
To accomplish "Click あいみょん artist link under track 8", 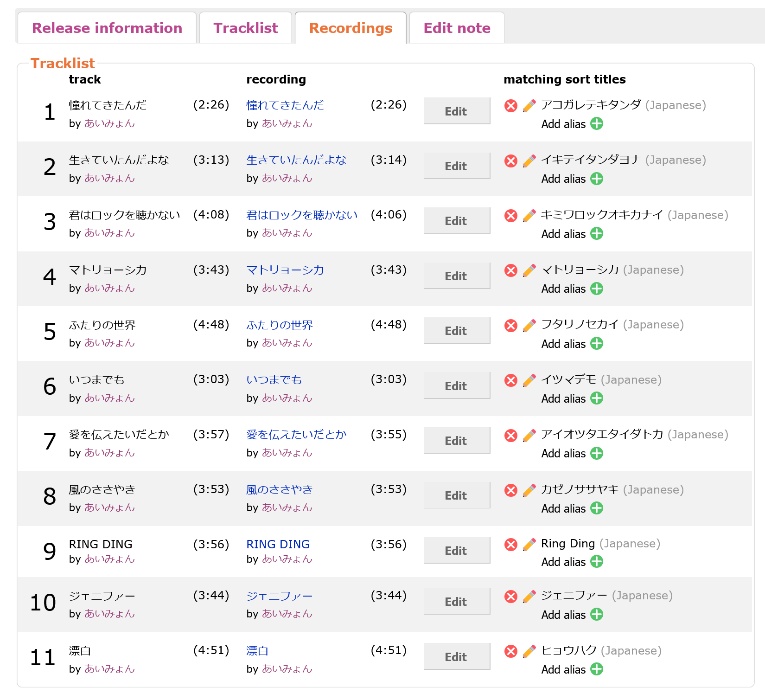I will click(x=109, y=508).
